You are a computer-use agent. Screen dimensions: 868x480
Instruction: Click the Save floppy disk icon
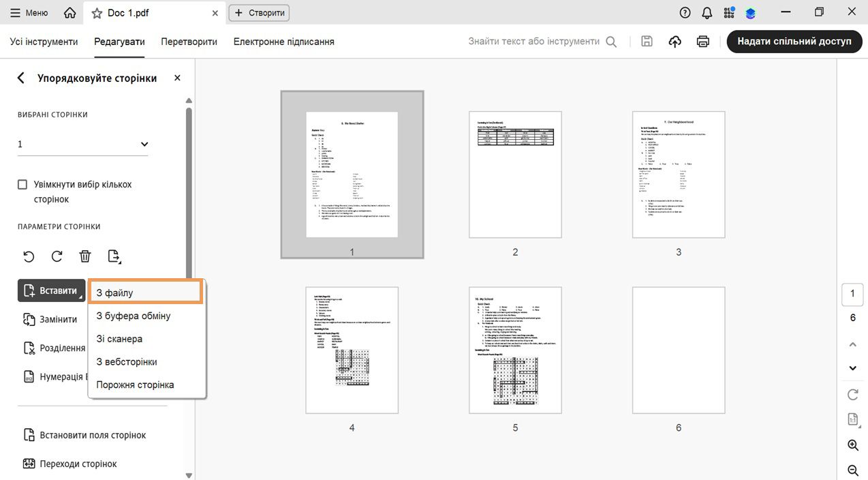point(647,42)
